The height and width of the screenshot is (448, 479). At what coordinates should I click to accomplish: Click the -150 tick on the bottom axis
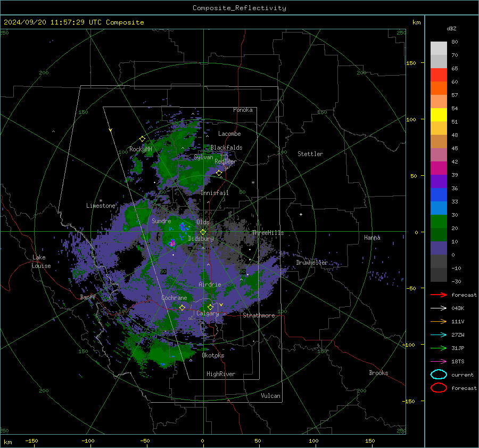tap(31, 441)
